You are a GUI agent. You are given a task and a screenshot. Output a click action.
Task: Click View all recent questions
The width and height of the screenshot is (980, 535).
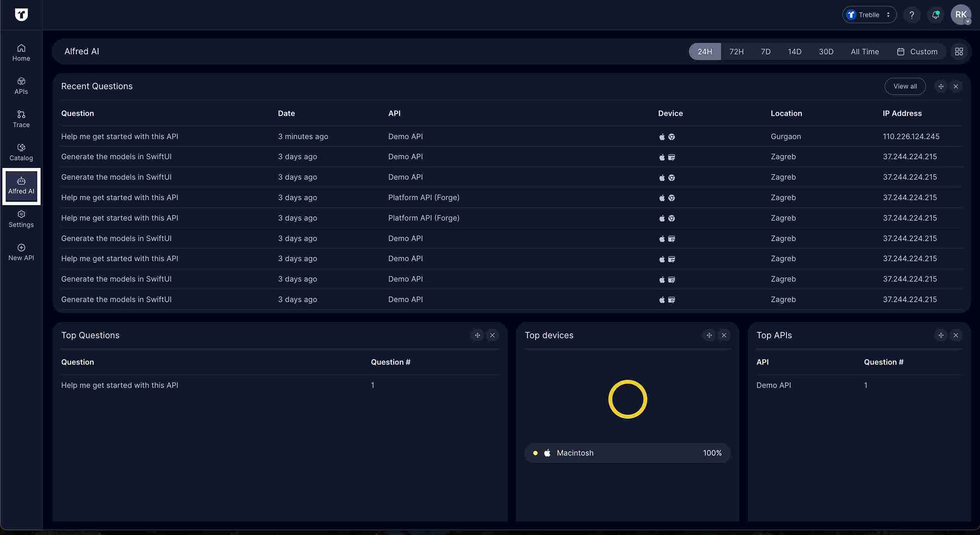[x=905, y=86]
